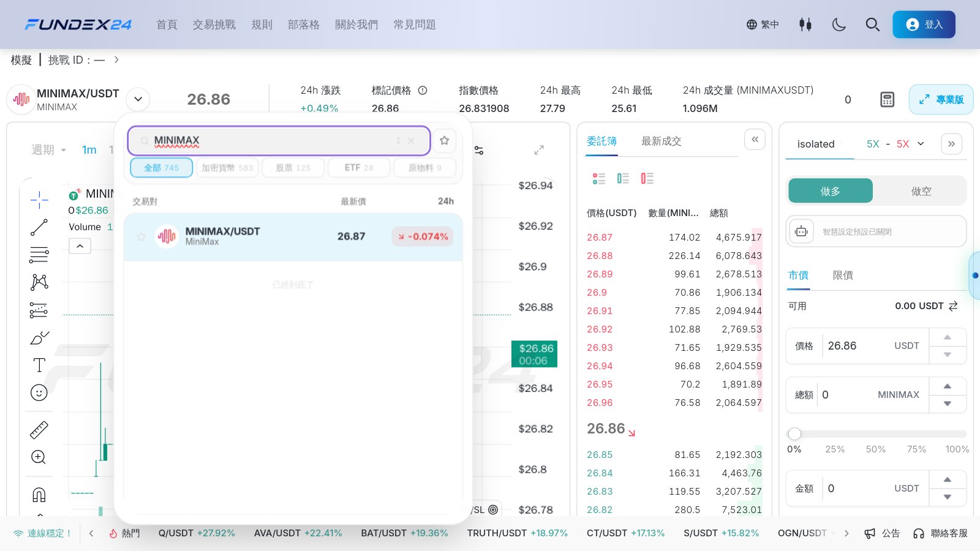This screenshot has height=551, width=980.
Task: Click the MINIMAX pair search field
Action: [x=279, y=141]
